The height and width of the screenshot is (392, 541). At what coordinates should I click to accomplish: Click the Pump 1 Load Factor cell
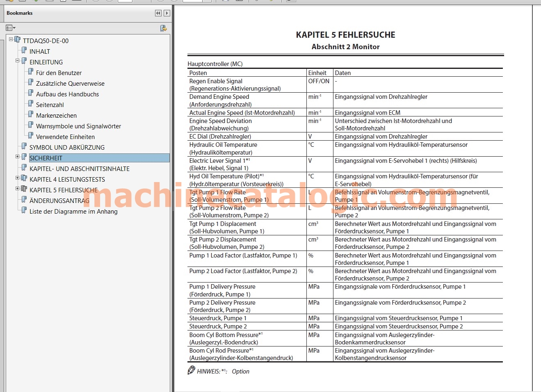coord(247,259)
